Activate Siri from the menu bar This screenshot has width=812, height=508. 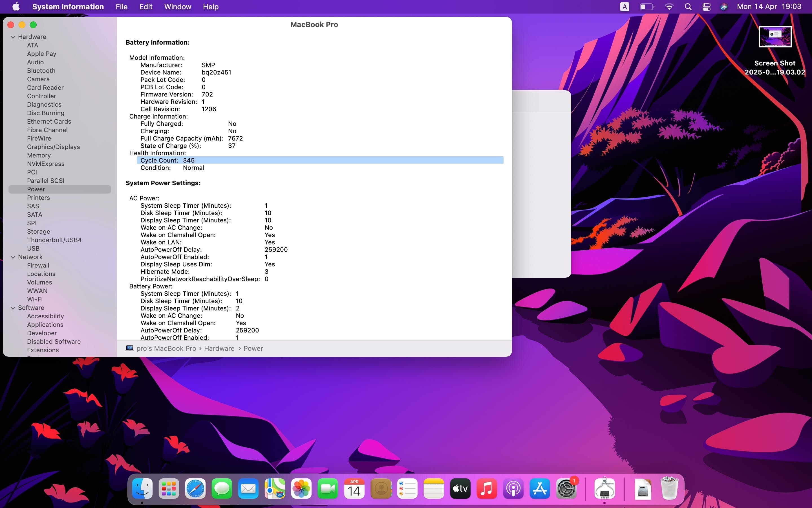click(x=724, y=7)
